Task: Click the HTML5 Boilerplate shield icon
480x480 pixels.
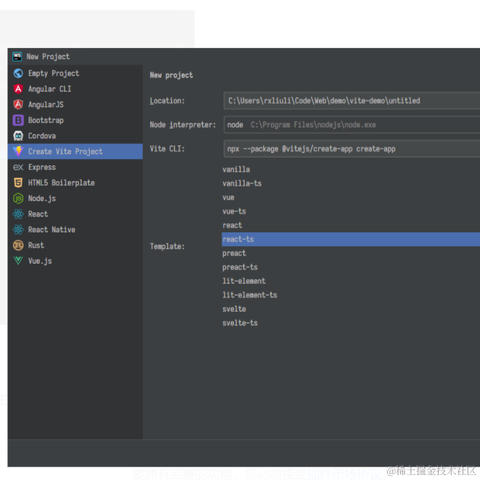Action: 18,183
